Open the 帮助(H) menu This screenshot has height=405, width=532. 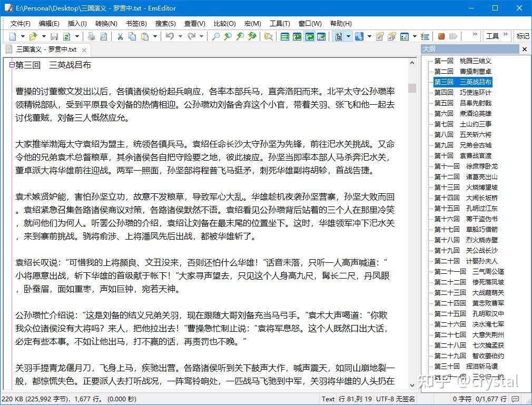click(x=341, y=23)
